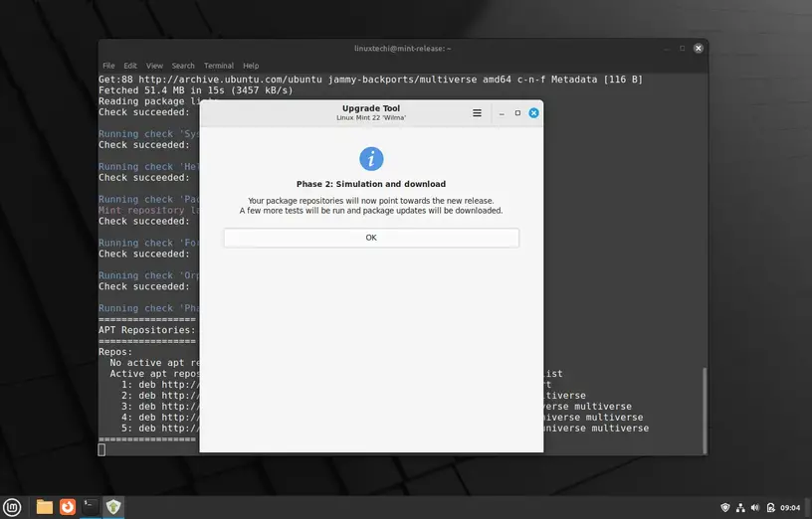Open the 09:04 clock calendar
The height and width of the screenshot is (519, 812).
pyautogui.click(x=790, y=508)
